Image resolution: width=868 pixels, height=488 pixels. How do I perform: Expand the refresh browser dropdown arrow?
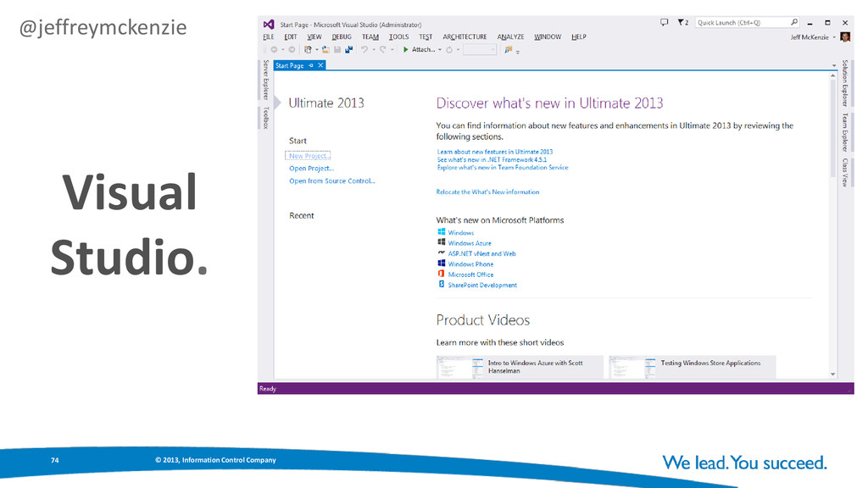coord(458,50)
